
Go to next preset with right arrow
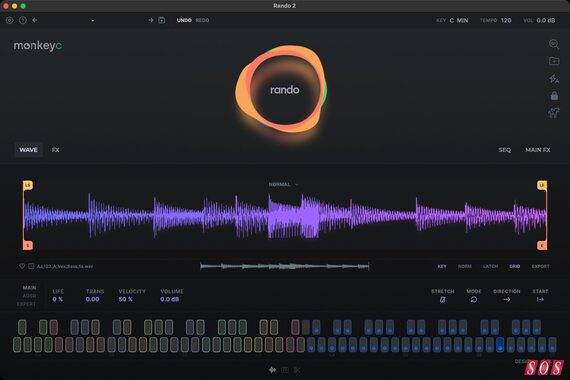150,20
